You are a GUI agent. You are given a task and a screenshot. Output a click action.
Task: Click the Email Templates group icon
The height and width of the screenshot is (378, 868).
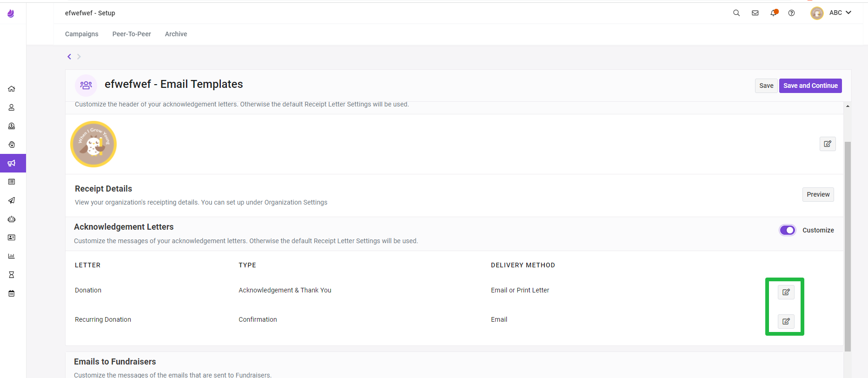pyautogui.click(x=86, y=85)
